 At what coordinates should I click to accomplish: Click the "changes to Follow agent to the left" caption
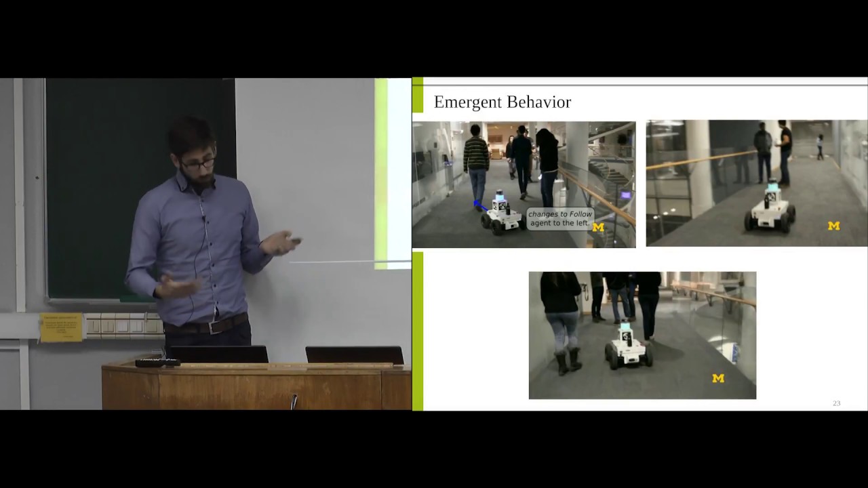(560, 218)
